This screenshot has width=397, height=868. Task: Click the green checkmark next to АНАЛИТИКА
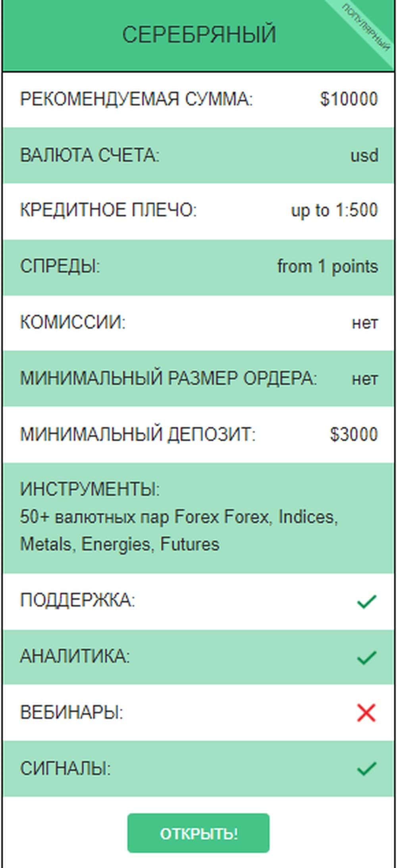366,657
